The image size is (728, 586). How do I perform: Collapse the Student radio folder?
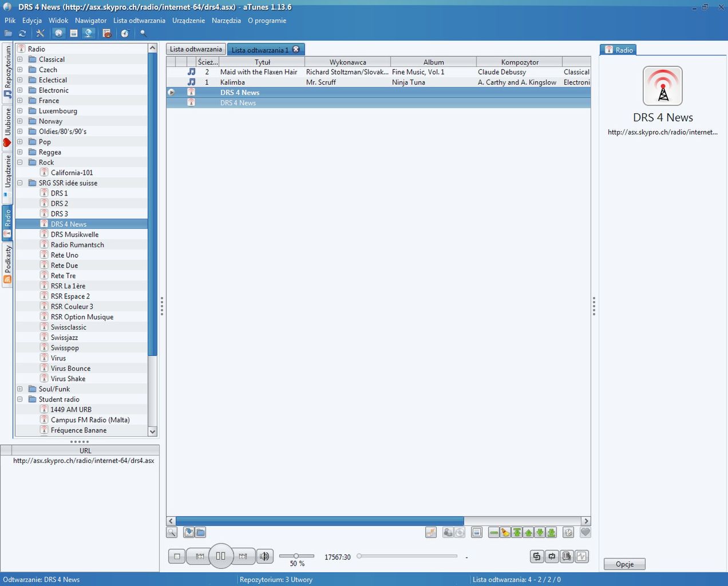pyautogui.click(x=20, y=399)
